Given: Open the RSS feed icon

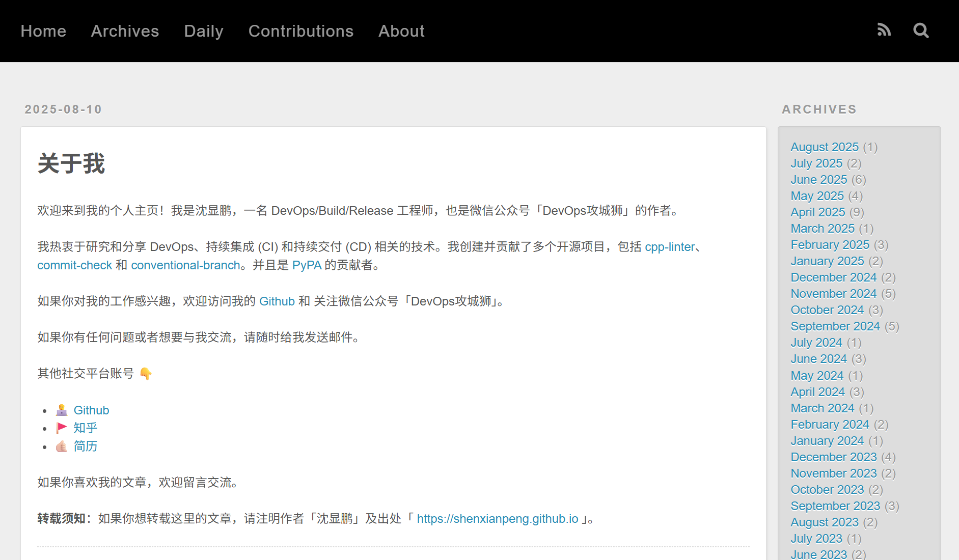Looking at the screenshot, I should [884, 31].
